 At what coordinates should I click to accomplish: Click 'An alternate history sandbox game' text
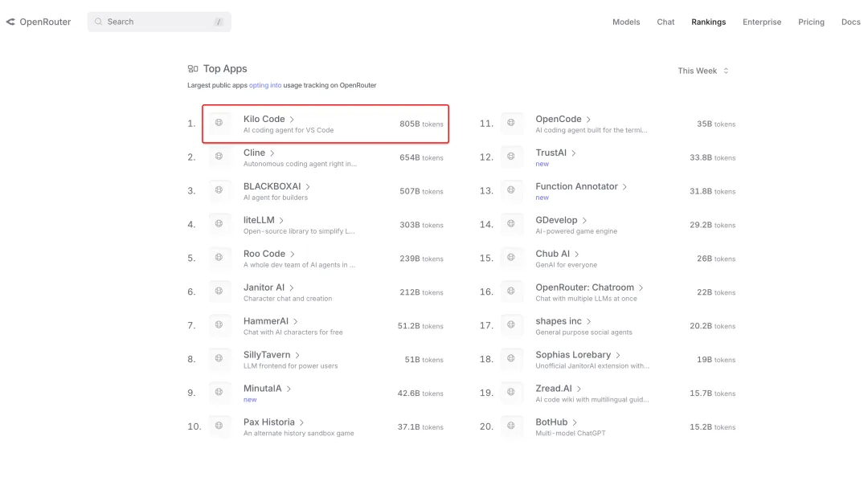[x=298, y=434]
